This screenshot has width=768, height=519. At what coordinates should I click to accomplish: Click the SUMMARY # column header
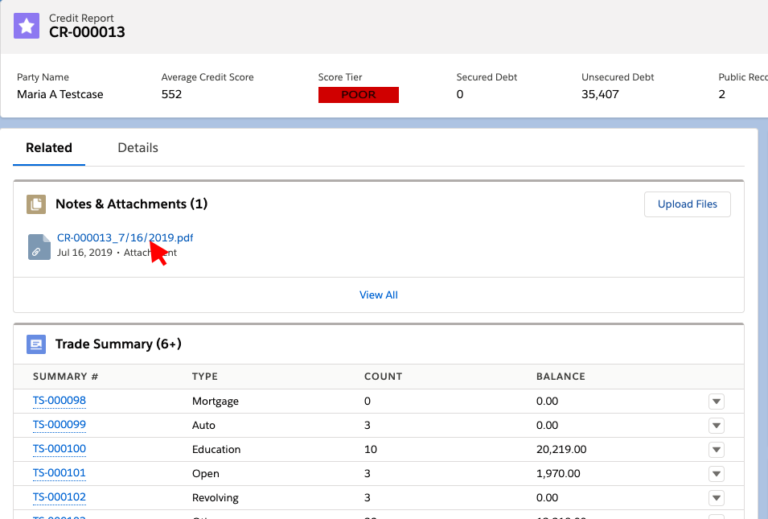(x=66, y=377)
